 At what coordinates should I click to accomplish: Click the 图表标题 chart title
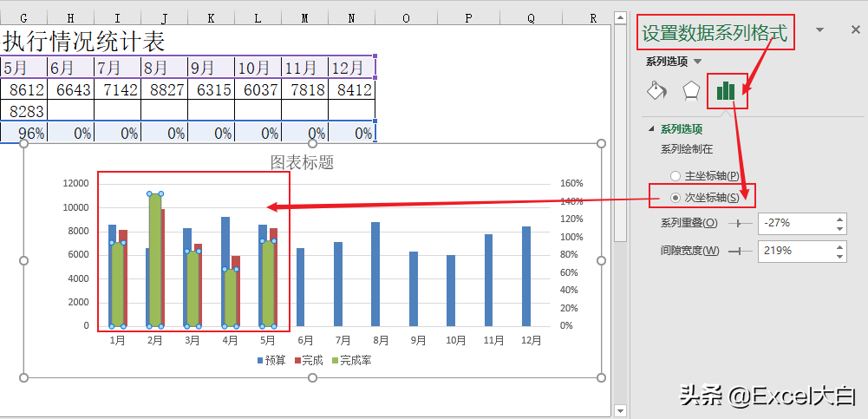302,162
